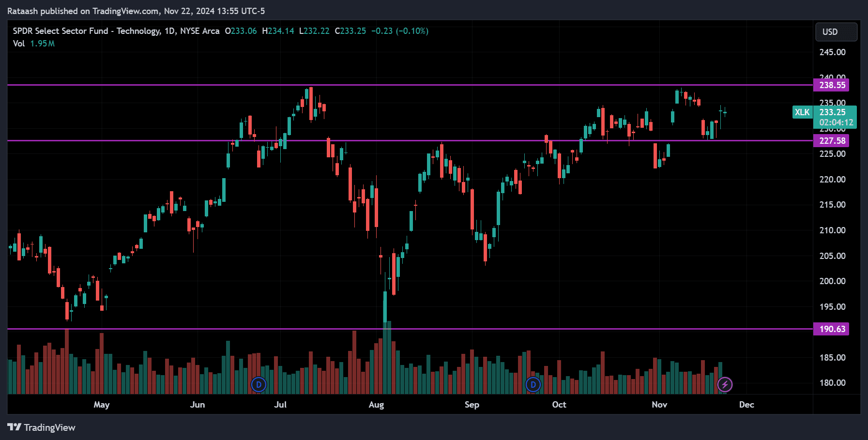The image size is (868, 440).
Task: Click the dividend marker near July
Action: 259,385
